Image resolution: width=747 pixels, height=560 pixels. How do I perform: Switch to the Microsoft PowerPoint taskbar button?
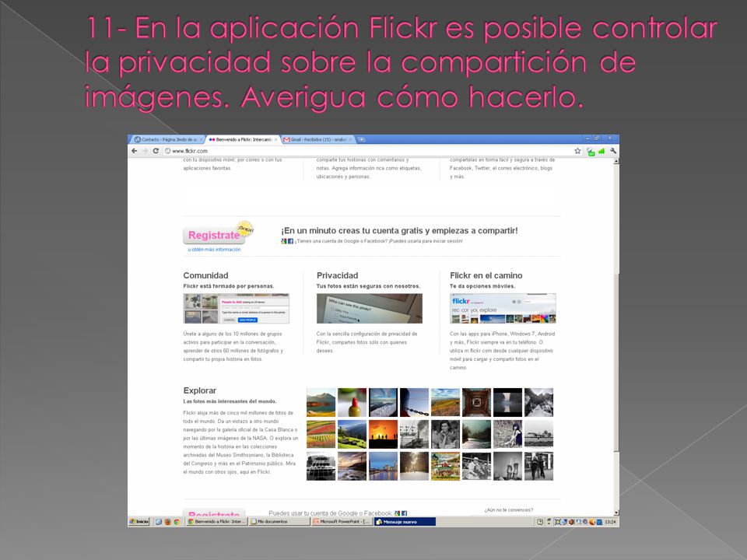[x=342, y=522]
